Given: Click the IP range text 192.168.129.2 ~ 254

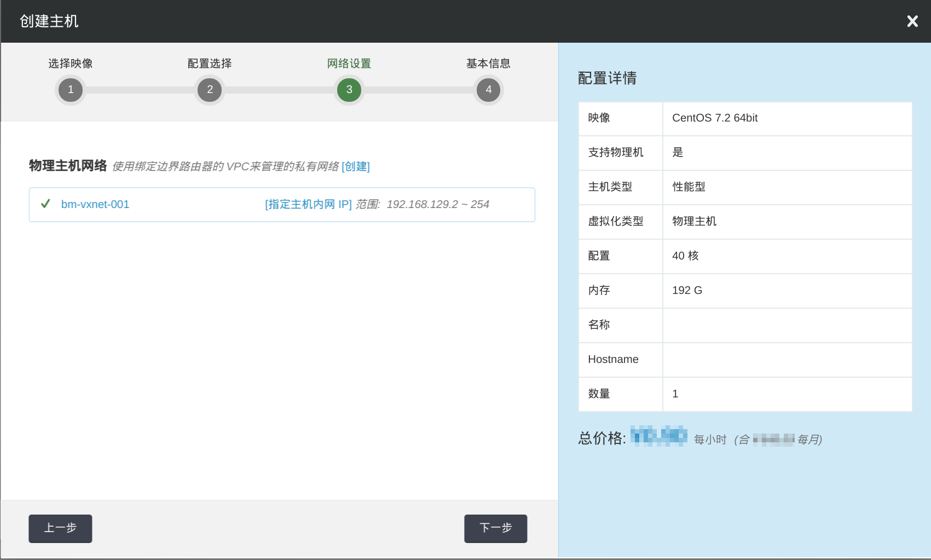Looking at the screenshot, I should point(437,204).
